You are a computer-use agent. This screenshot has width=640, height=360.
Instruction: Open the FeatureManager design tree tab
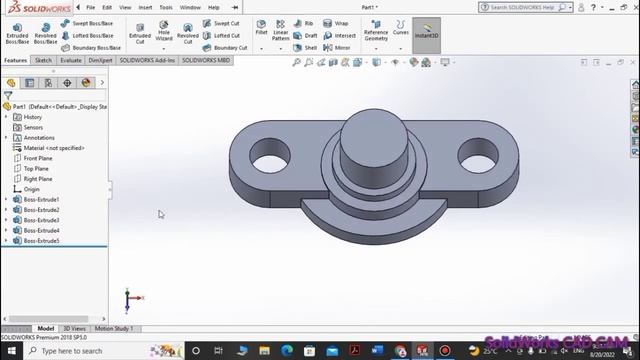click(11, 83)
